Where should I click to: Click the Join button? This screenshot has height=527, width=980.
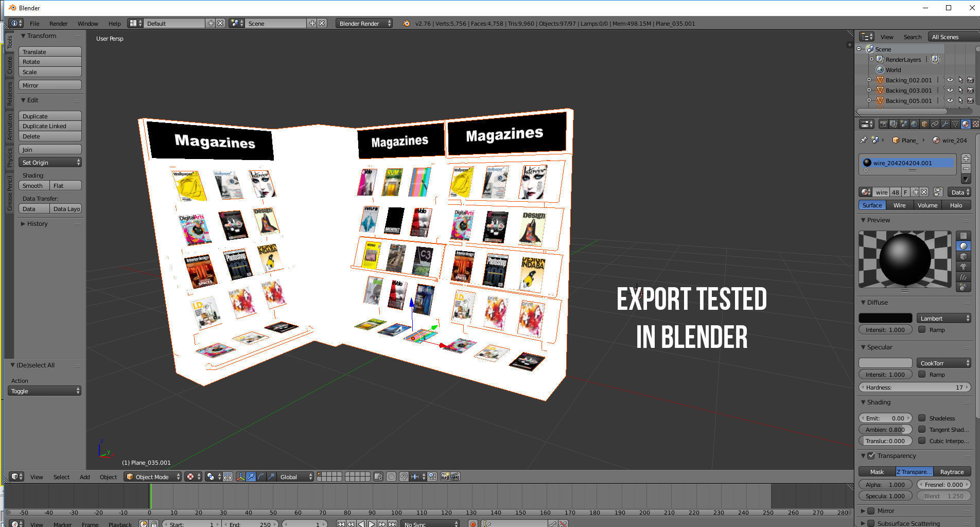point(50,149)
